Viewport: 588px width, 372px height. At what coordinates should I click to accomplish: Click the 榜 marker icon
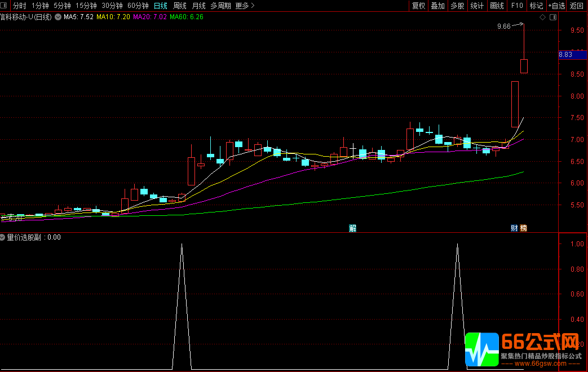[523, 228]
